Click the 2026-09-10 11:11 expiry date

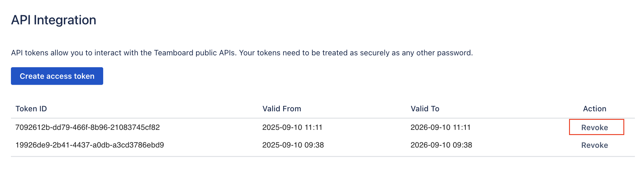pos(440,127)
